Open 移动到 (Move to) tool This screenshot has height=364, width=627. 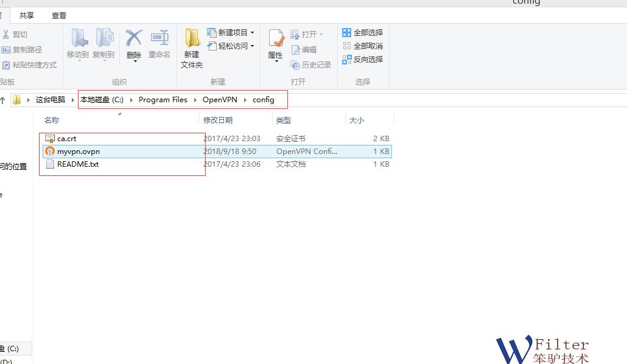tap(78, 43)
